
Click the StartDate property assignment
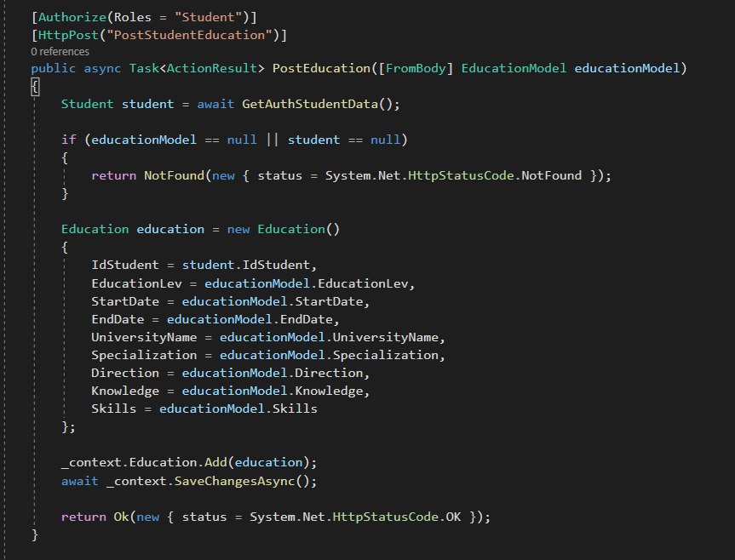point(230,301)
